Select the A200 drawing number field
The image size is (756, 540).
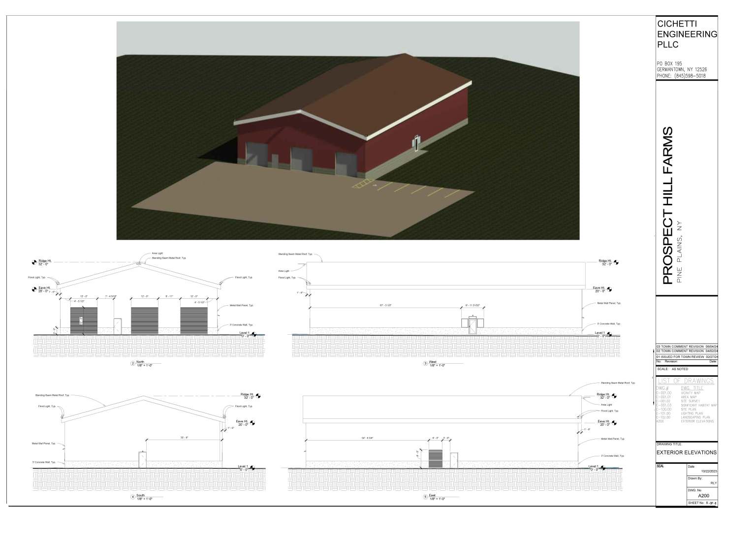click(x=703, y=496)
